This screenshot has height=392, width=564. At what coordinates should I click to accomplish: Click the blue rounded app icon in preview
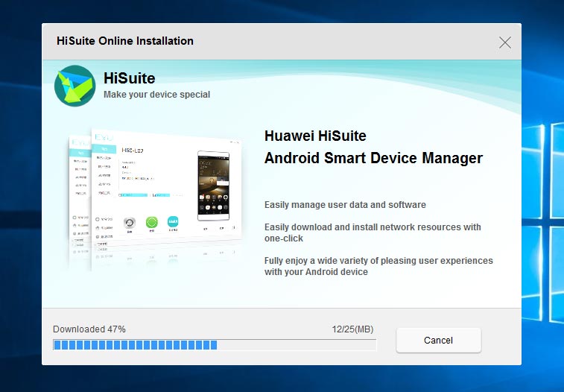[173, 222]
